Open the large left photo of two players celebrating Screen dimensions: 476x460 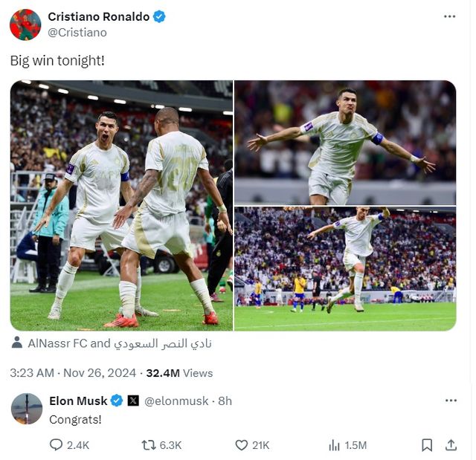121,205
